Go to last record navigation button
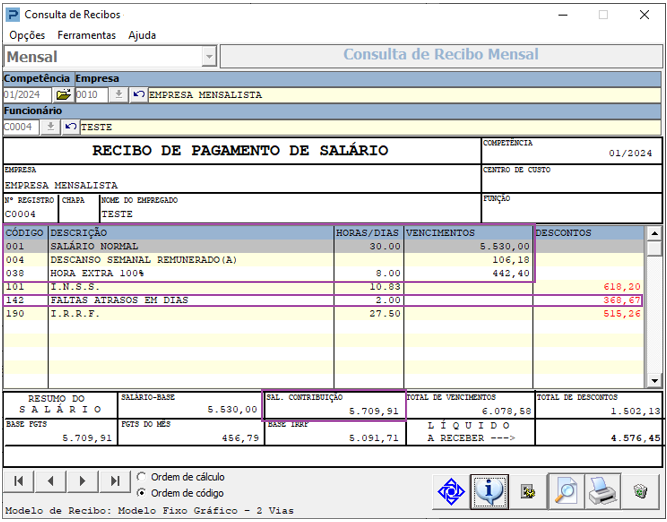This screenshot has width=667, height=522. [115, 481]
